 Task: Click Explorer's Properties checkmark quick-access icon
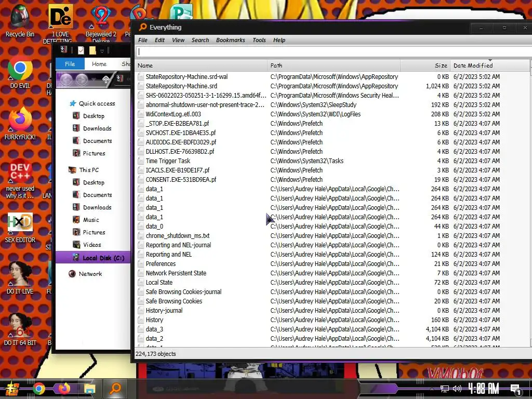[81, 50]
